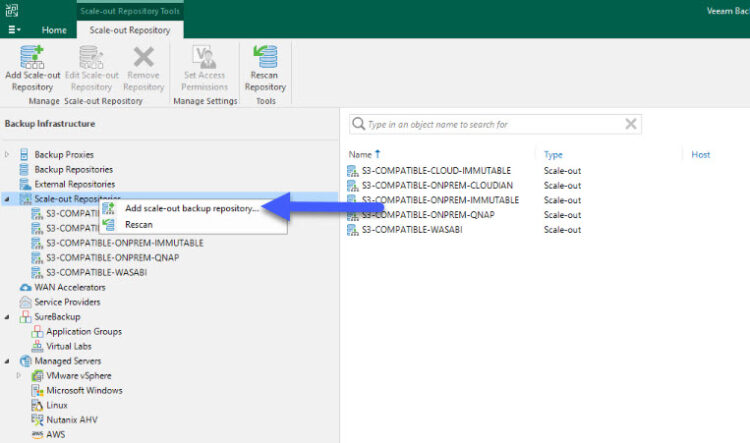Viewport: 750px width, 443px height.
Task: Collapse the Managed Servers tree node
Action: tap(8, 361)
